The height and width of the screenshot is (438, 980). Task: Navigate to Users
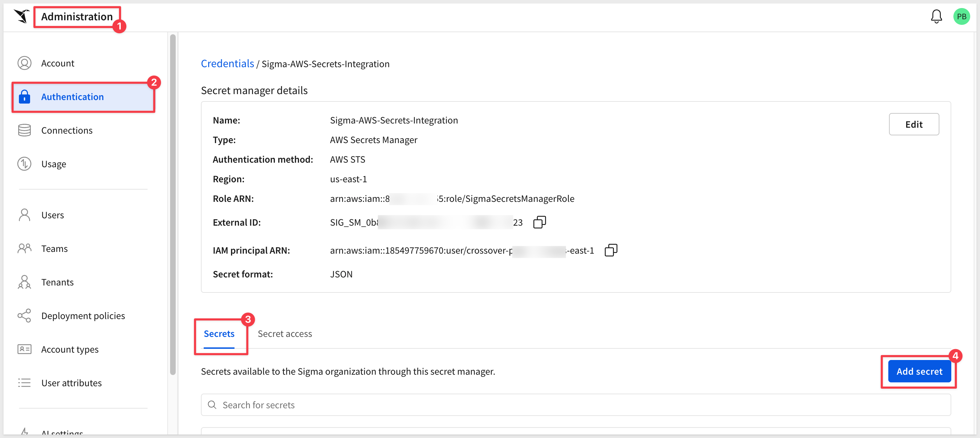(52, 215)
